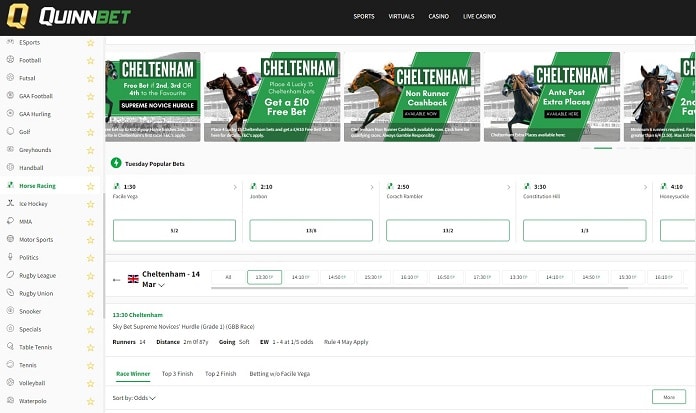The image size is (696, 413).
Task: Expand the 2:50 Corach Rambler chevron
Action: pyautogui.click(x=508, y=187)
